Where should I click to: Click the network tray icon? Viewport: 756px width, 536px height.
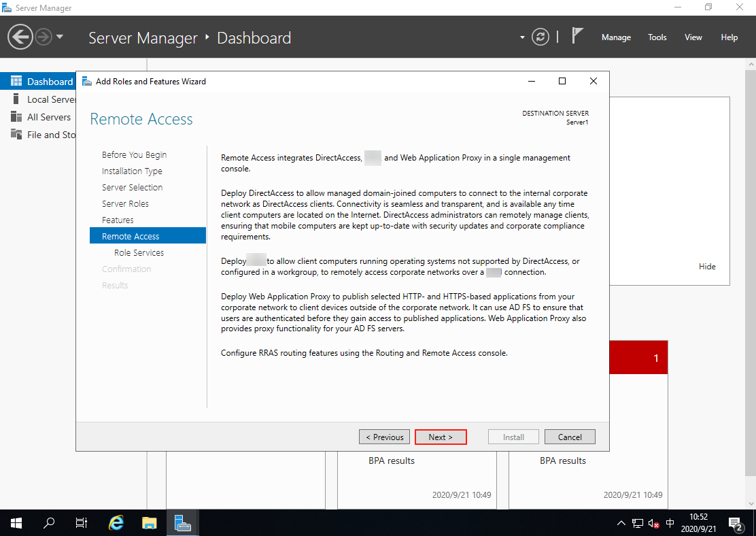tap(638, 523)
